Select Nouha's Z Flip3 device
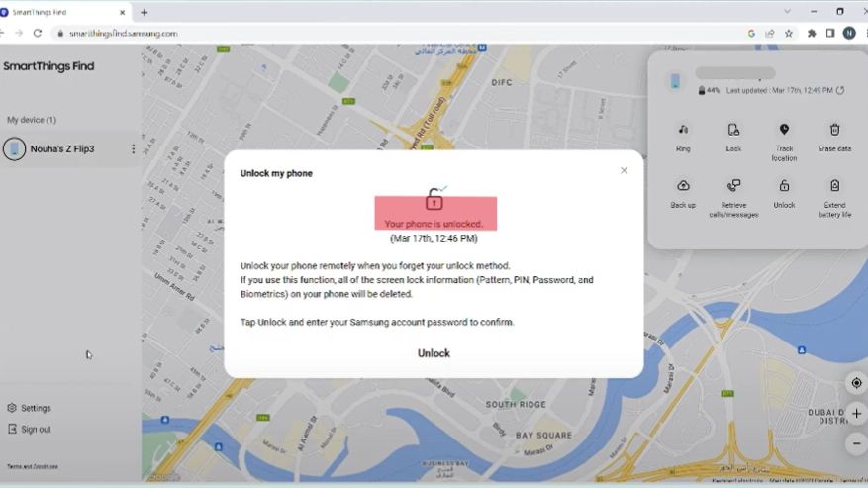Image resolution: width=868 pixels, height=488 pixels. coord(62,149)
